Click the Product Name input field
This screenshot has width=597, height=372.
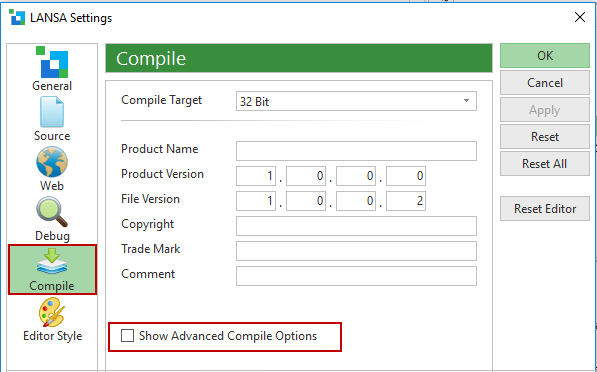[x=356, y=151]
